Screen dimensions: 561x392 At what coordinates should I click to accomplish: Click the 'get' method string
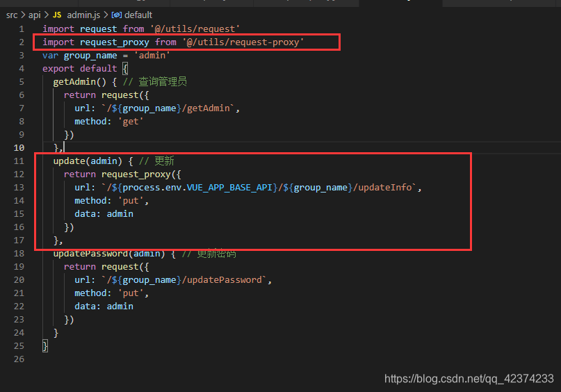coord(131,122)
